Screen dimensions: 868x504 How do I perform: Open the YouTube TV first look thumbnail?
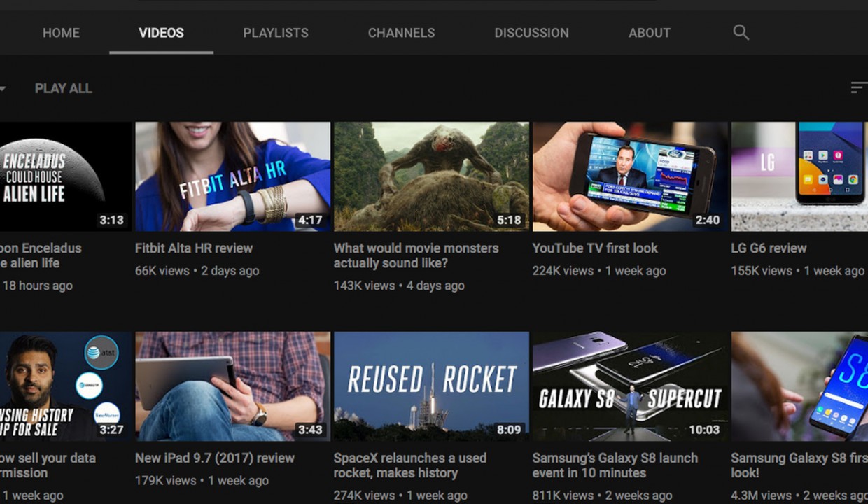[x=630, y=176]
